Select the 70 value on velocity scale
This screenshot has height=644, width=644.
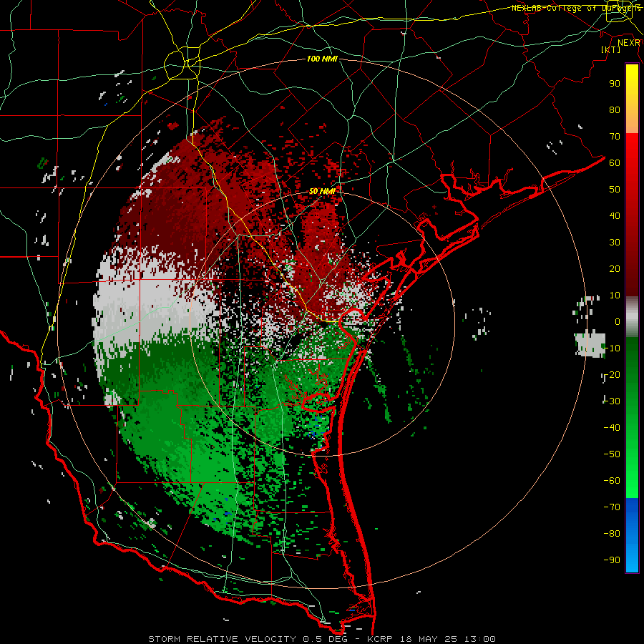(615, 137)
